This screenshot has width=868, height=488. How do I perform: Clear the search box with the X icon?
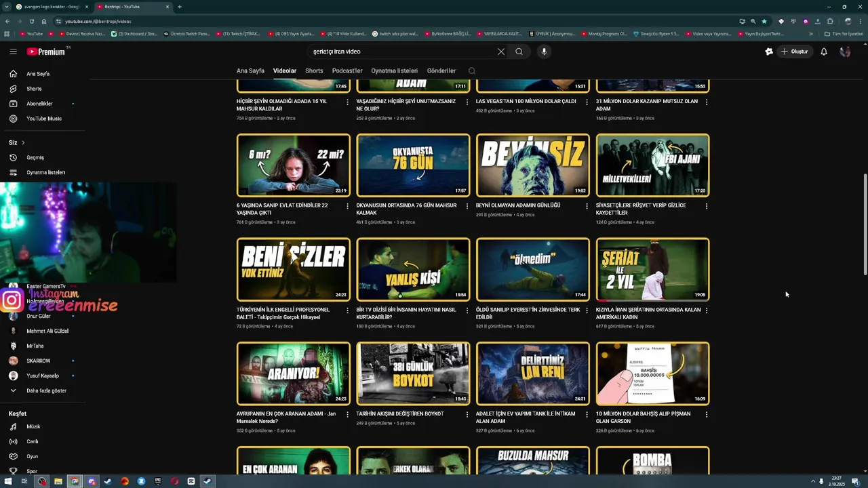[501, 52]
